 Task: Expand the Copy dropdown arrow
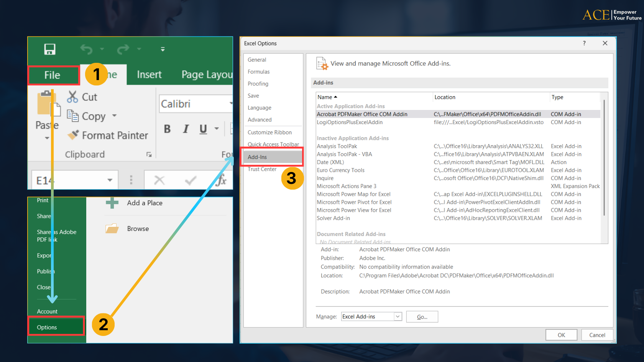tap(114, 116)
